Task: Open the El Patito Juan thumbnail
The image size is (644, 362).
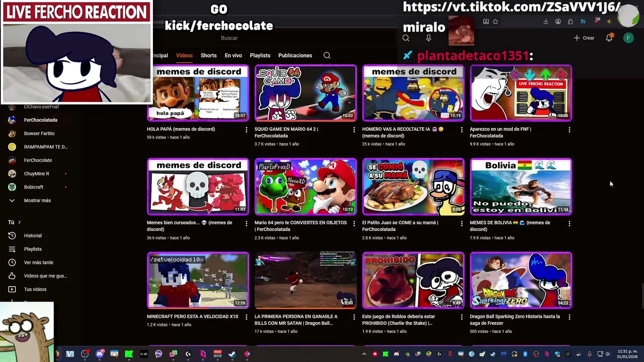Action: pyautogui.click(x=413, y=187)
